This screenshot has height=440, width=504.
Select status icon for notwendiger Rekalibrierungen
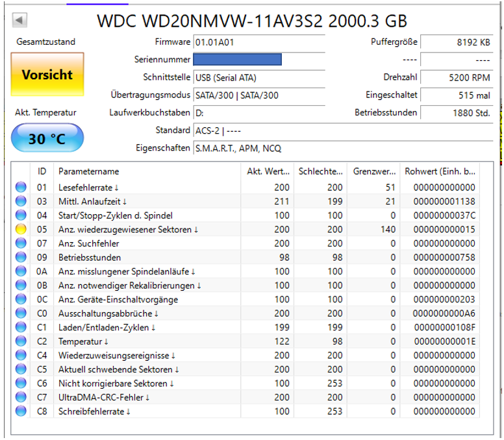click(x=21, y=285)
